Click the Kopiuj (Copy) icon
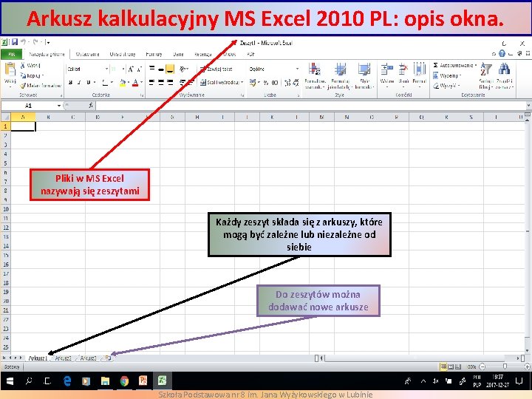 pyautogui.click(x=23, y=75)
